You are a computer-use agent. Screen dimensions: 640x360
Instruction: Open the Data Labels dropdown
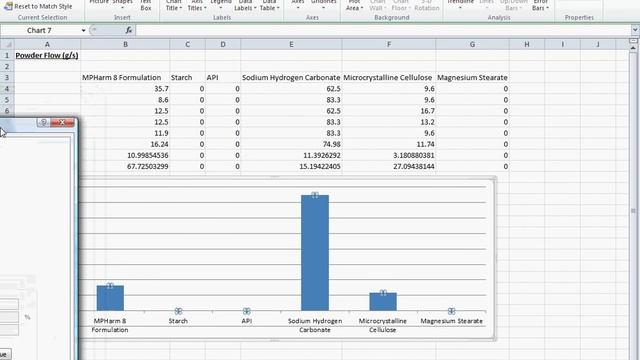click(x=245, y=5)
